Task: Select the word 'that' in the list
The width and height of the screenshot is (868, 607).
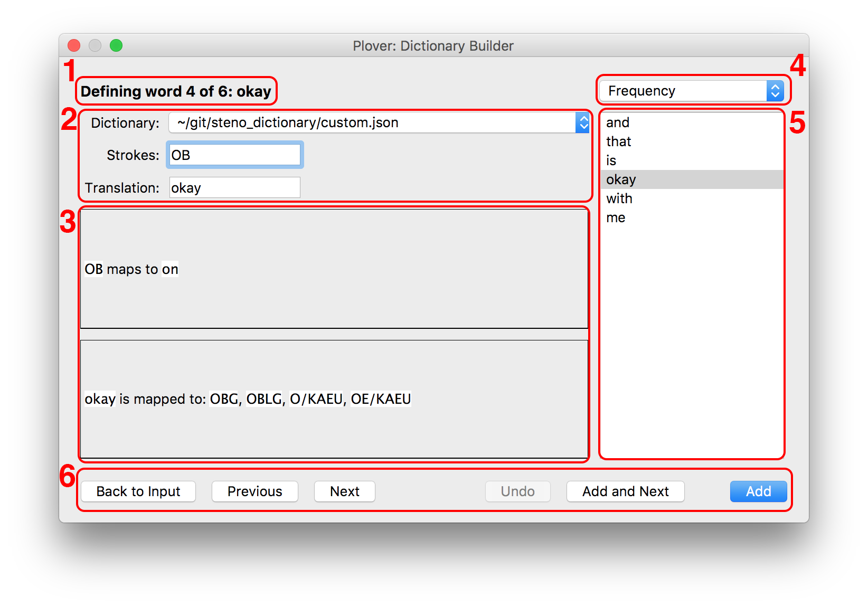Action: point(618,141)
